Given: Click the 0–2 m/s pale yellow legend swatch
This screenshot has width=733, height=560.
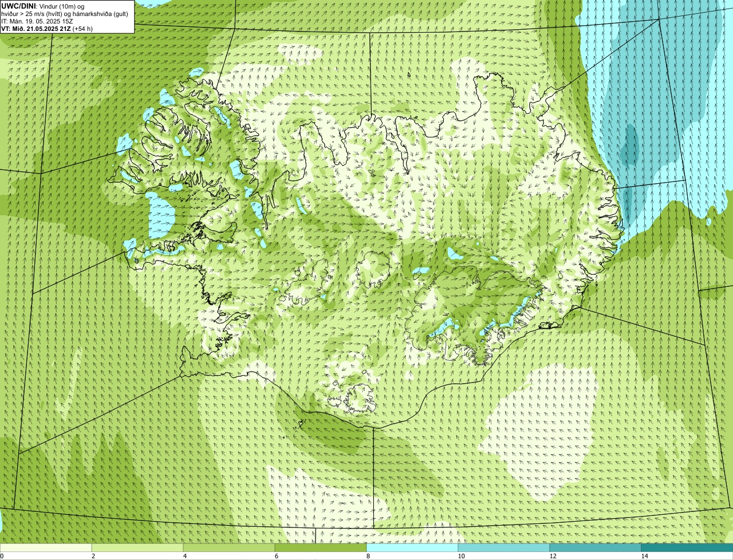Looking at the screenshot, I should coord(46,547).
